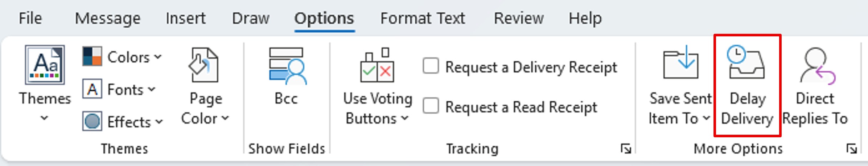This screenshot has height=166, width=868.
Task: Open the More Options dialog launcher
Action: [852, 149]
